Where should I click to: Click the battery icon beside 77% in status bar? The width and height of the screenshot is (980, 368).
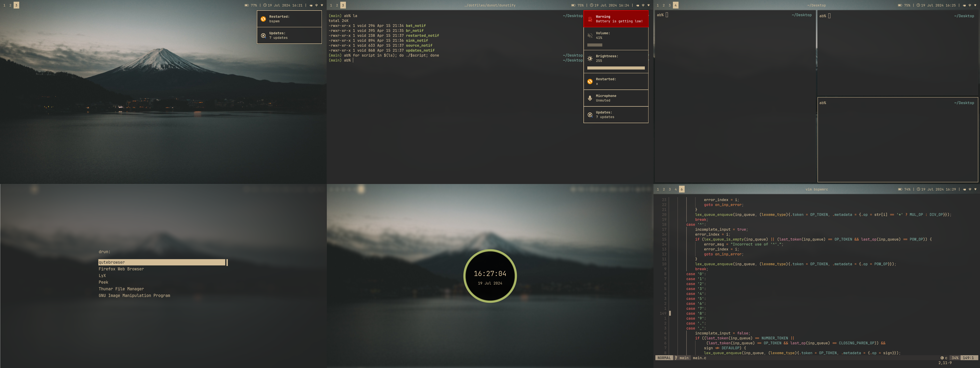(x=247, y=5)
